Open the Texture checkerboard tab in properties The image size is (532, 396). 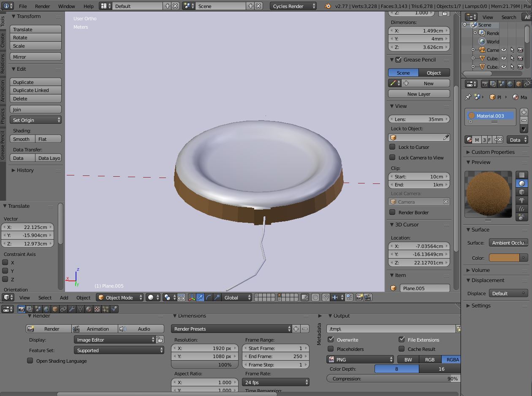click(97, 309)
